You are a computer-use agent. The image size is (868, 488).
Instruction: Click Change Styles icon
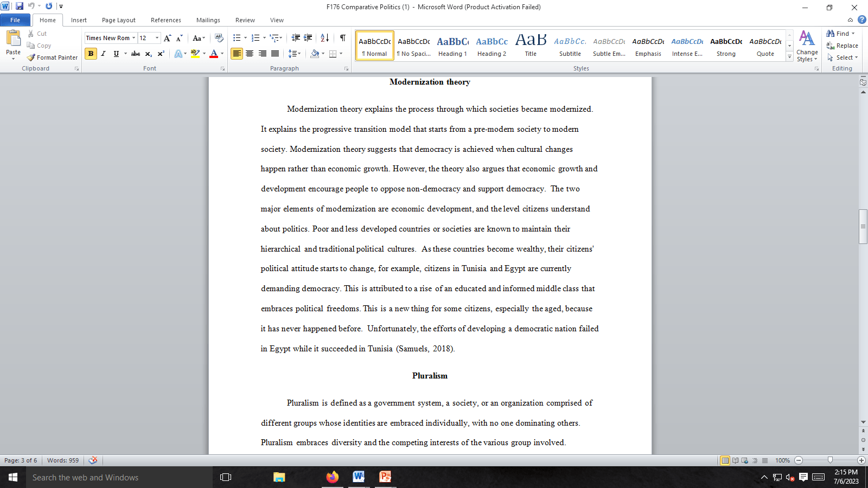pyautogui.click(x=807, y=46)
